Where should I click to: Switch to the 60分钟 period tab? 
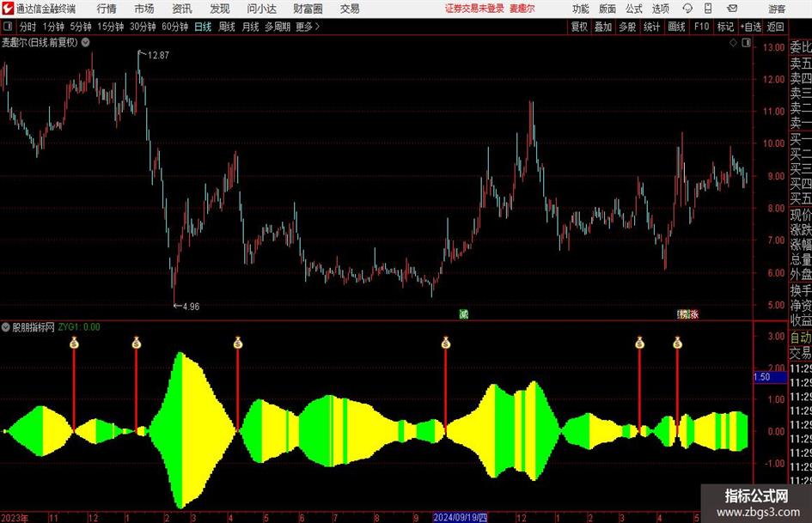pos(175,27)
